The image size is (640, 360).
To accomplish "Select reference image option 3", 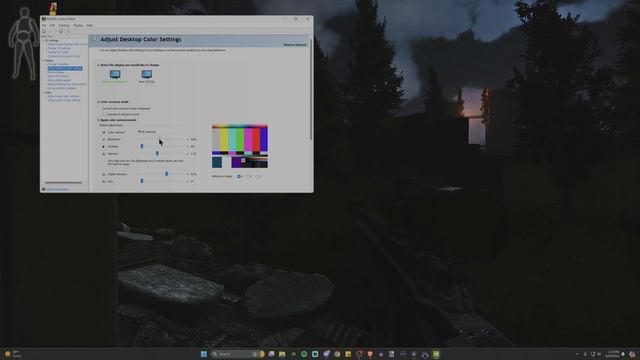I will (258, 176).
